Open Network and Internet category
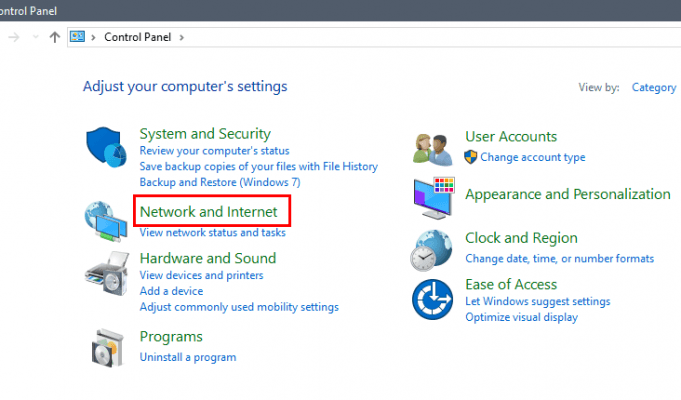Image resolution: width=681 pixels, height=400 pixels. pyautogui.click(x=208, y=212)
